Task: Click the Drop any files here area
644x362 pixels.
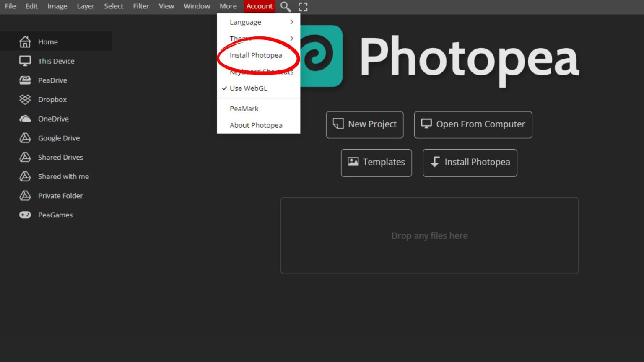Action: (x=429, y=235)
